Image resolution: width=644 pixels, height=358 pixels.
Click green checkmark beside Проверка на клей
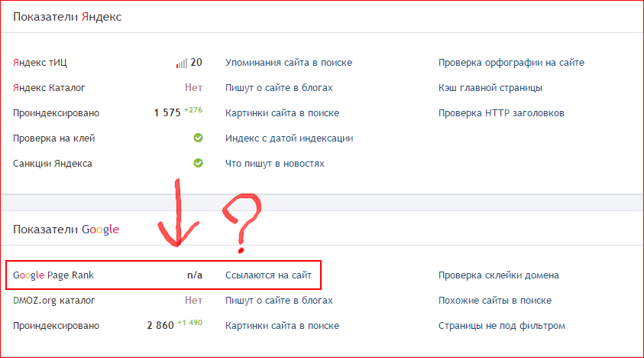point(198,138)
